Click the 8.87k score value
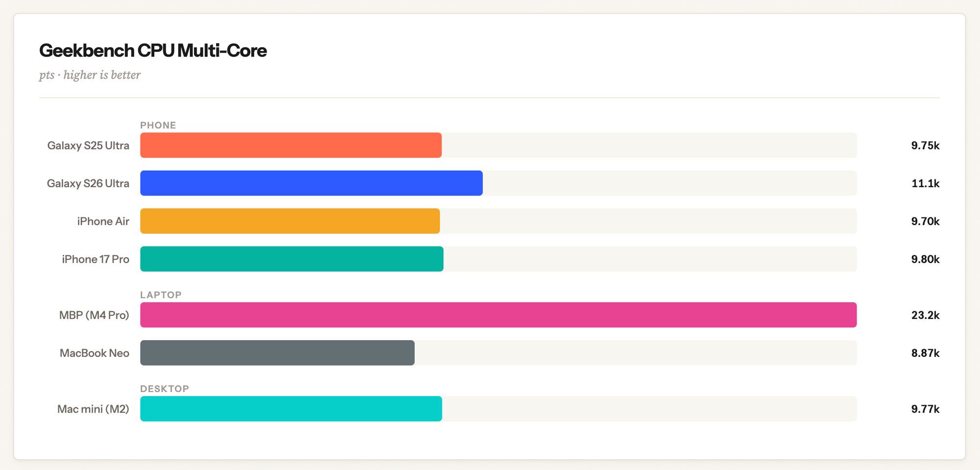The height and width of the screenshot is (470, 980). tap(925, 353)
